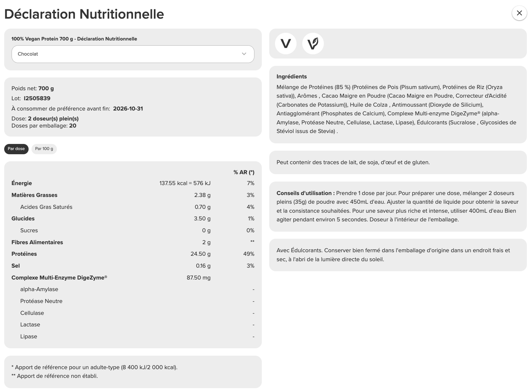Click the Complexe Multi-Enzyme DigeZyme row
Screen dimensions: 532x392
point(59,278)
